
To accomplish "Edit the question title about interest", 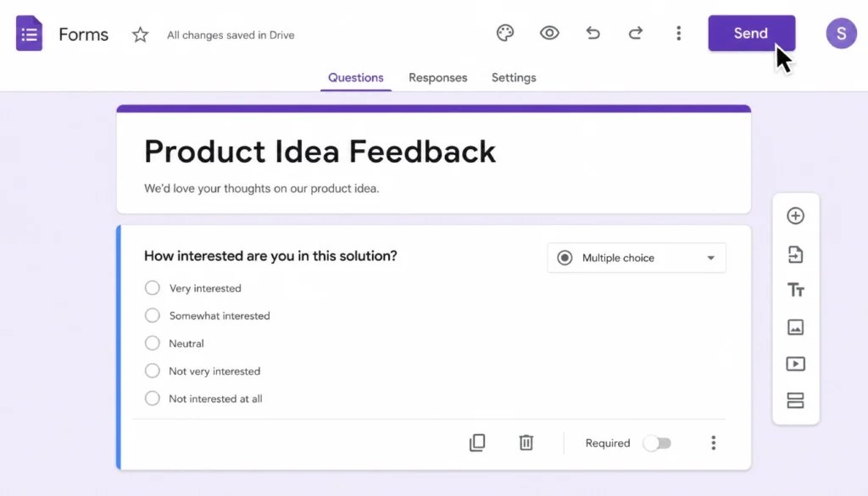I will (270, 256).
